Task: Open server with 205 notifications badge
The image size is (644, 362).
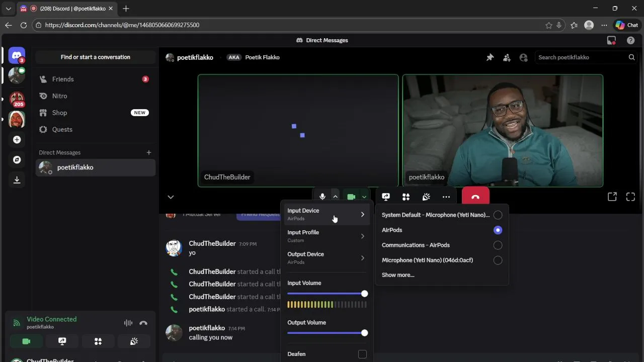Action: 17,99
